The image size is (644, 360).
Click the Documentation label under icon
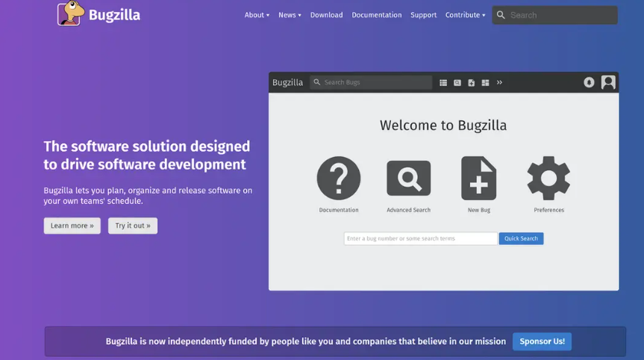(x=339, y=210)
